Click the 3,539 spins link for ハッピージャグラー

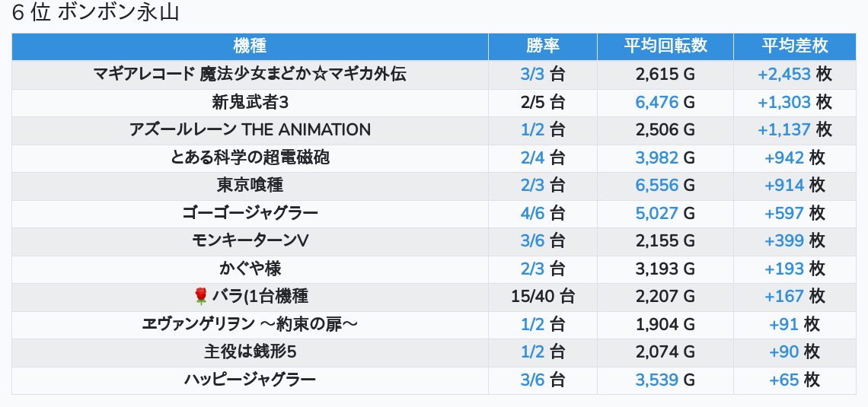coord(656,380)
